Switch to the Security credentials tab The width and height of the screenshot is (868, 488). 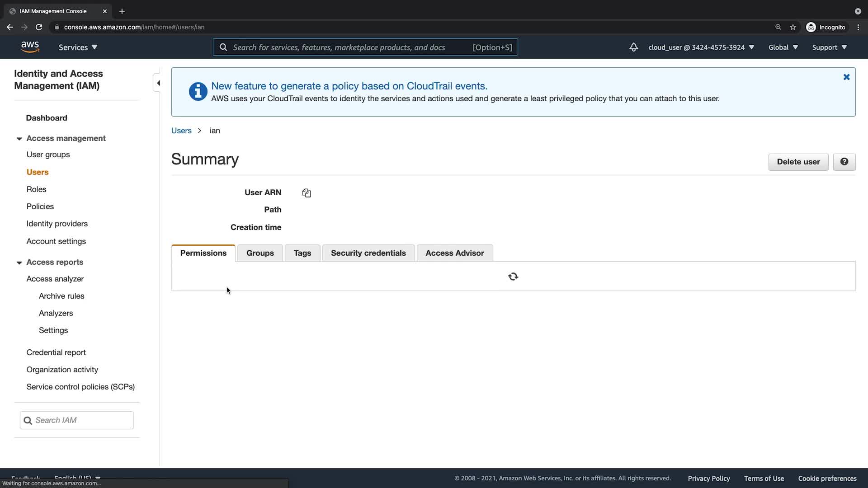(x=368, y=253)
